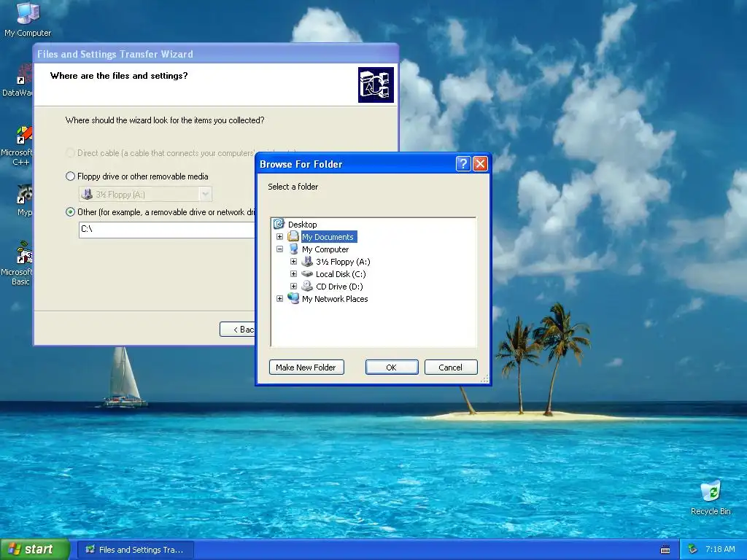The width and height of the screenshot is (747, 560).
Task: Click the help question mark in Browse dialog
Action: 463,164
